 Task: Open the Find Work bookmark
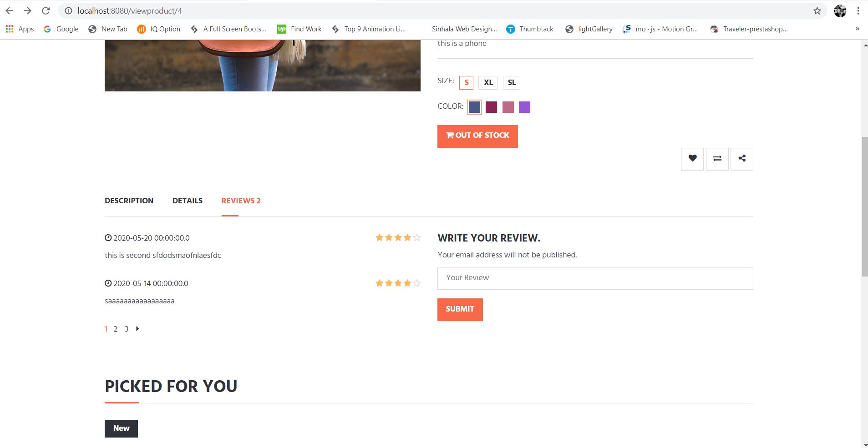point(299,29)
